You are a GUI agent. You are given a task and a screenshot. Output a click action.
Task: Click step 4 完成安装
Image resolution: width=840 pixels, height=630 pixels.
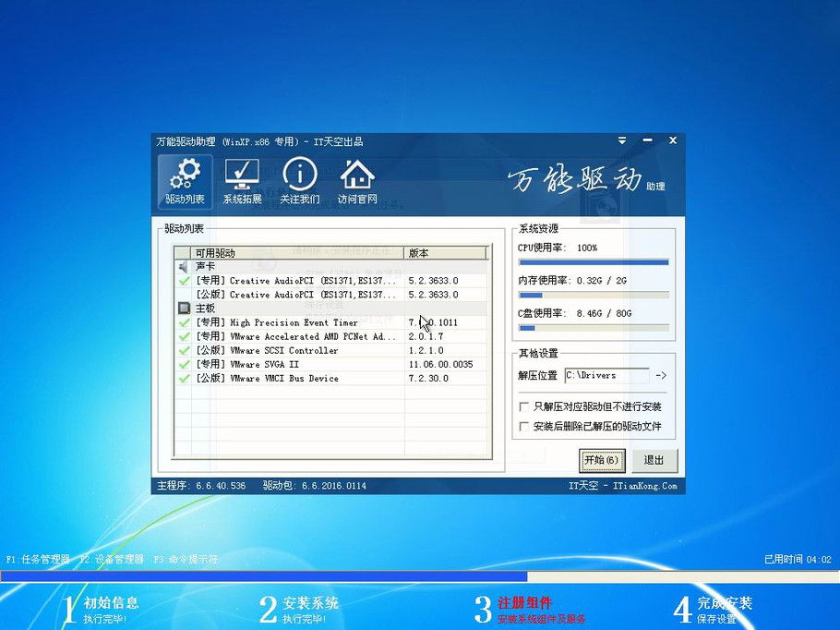(713, 610)
